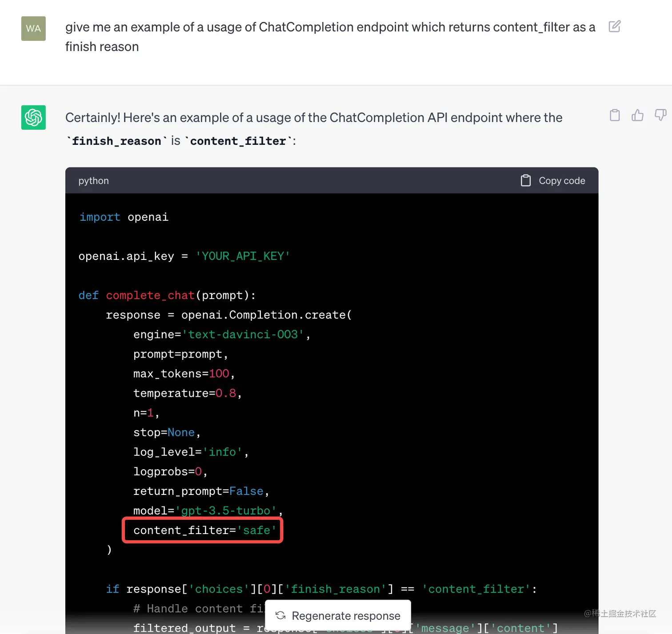The width and height of the screenshot is (672, 634).
Task: Click the logprobs=0 line
Action: pos(170,471)
